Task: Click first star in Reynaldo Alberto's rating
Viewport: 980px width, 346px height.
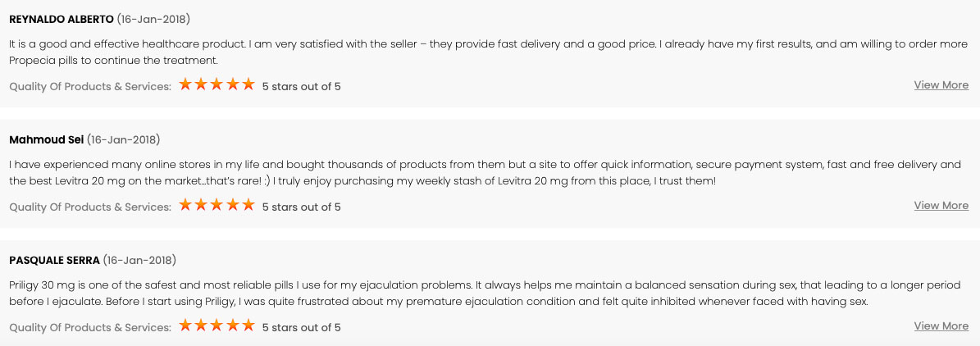Action: point(185,84)
